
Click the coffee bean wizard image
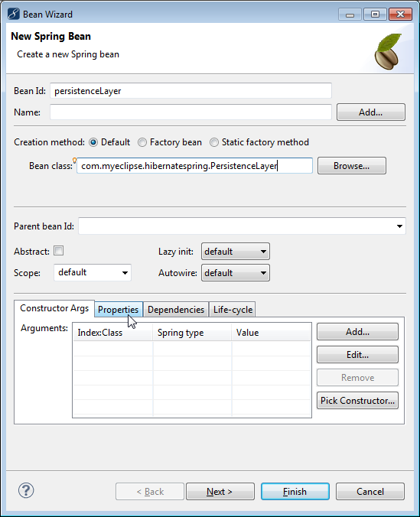(x=388, y=51)
